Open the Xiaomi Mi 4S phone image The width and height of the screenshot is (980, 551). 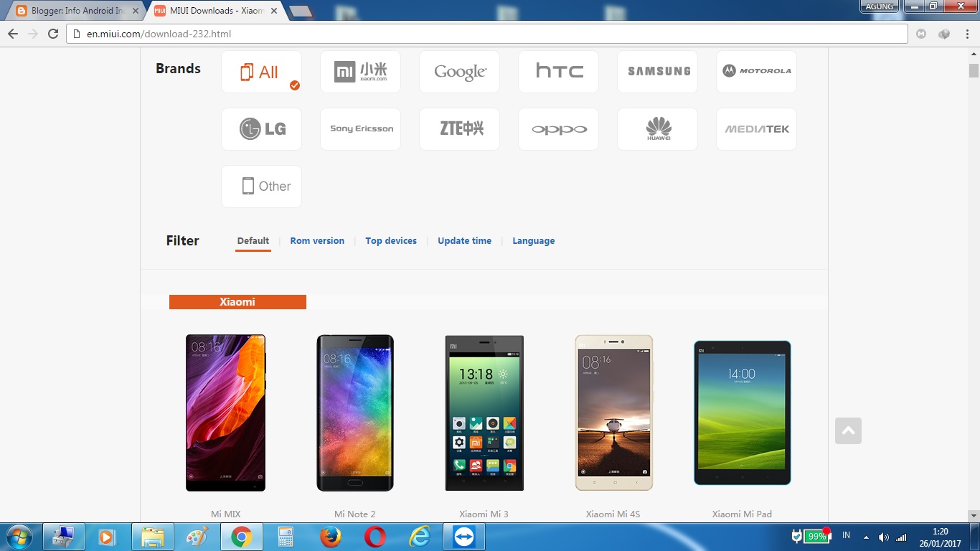[x=614, y=413]
